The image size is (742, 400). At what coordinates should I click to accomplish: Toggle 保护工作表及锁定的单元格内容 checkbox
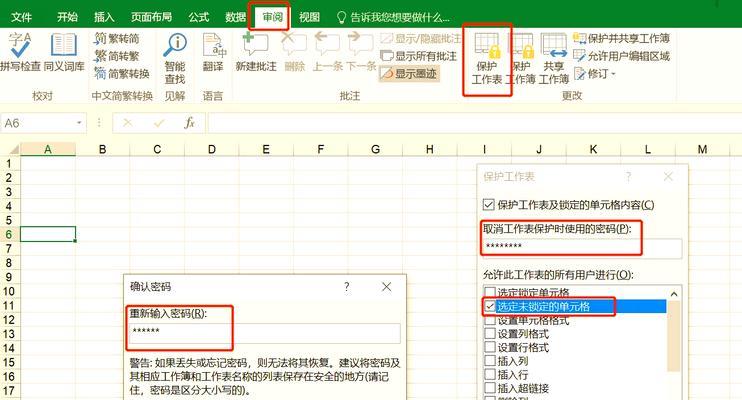(x=489, y=205)
